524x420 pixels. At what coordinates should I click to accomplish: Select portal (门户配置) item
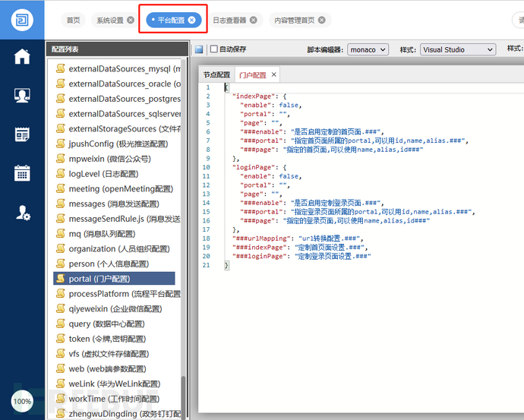(114, 279)
